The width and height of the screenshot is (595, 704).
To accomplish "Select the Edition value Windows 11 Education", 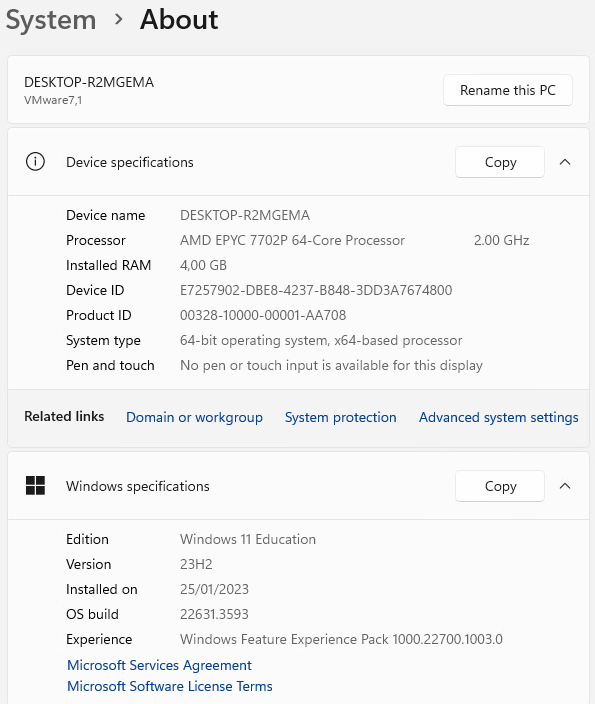I will (248, 539).
